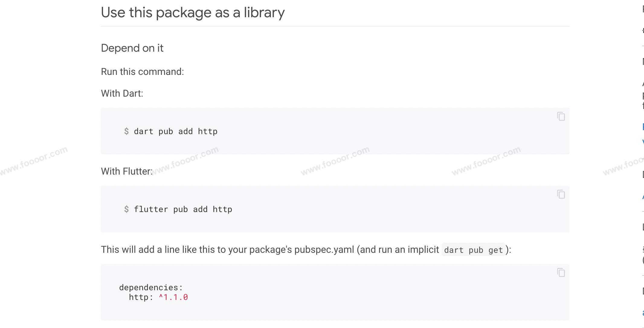Copy the flutter pub add http command

click(561, 194)
